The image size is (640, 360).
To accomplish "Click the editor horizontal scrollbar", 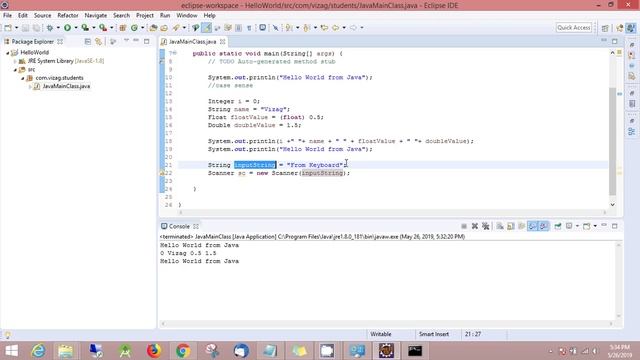I will pyautogui.click(x=392, y=212).
